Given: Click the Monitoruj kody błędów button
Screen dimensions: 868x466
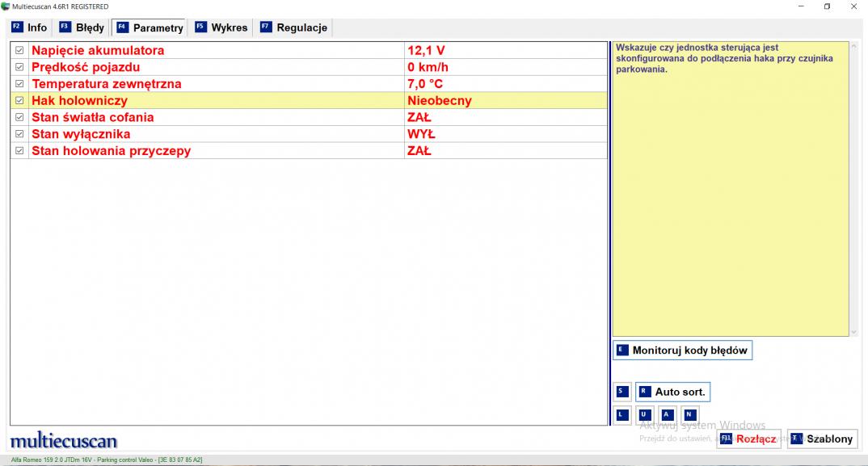Looking at the screenshot, I should pyautogui.click(x=683, y=351).
